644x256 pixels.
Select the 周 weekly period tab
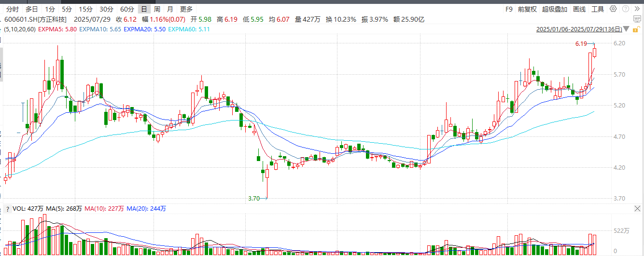click(157, 9)
